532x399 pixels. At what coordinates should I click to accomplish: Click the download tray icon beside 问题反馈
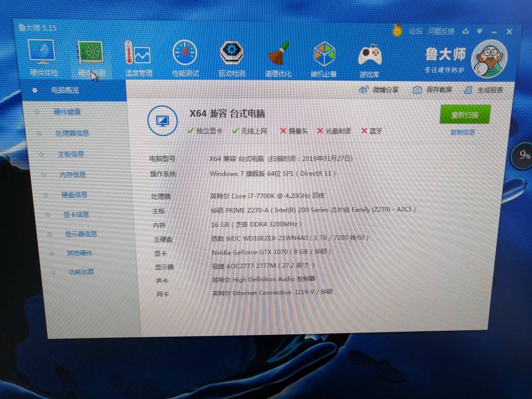[x=465, y=31]
